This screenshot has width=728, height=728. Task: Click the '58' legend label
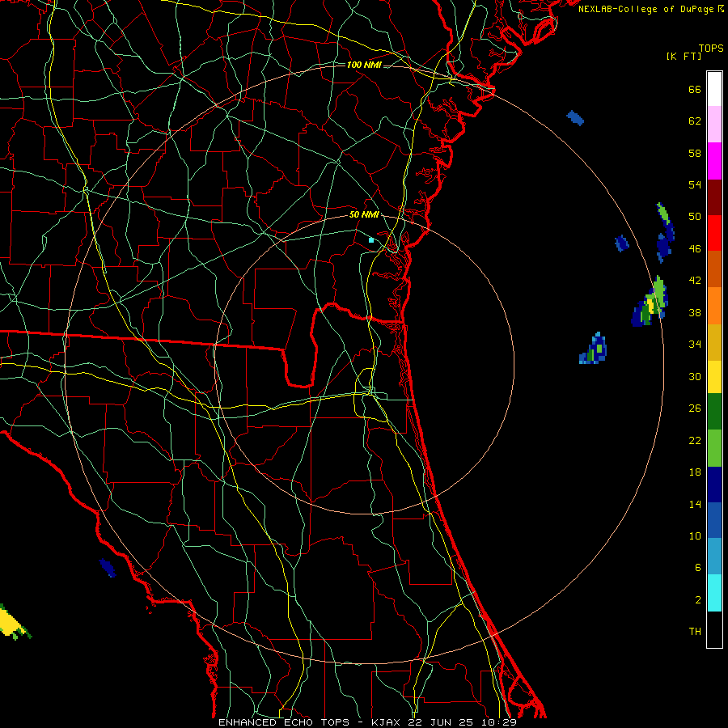[x=695, y=153]
